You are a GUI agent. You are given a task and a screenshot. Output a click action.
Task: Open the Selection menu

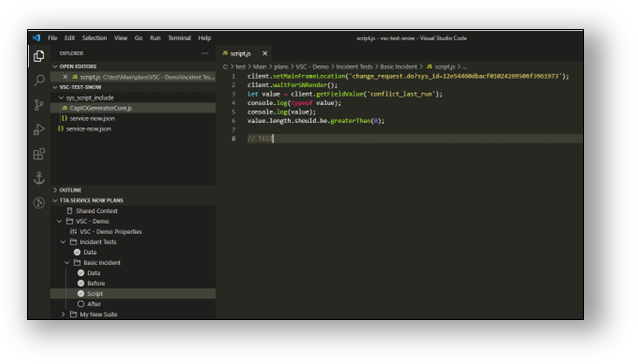click(94, 38)
